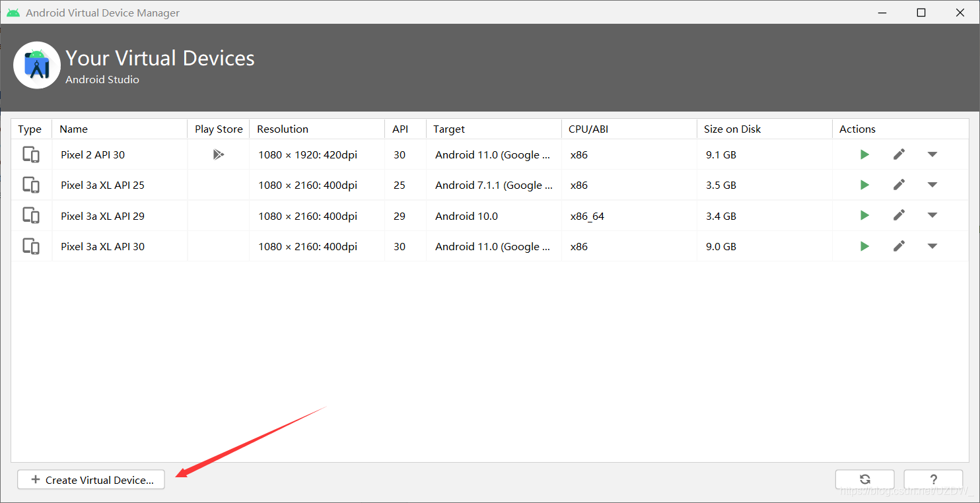Image resolution: width=980 pixels, height=503 pixels.
Task: Sort by the Type column header
Action: [31, 129]
